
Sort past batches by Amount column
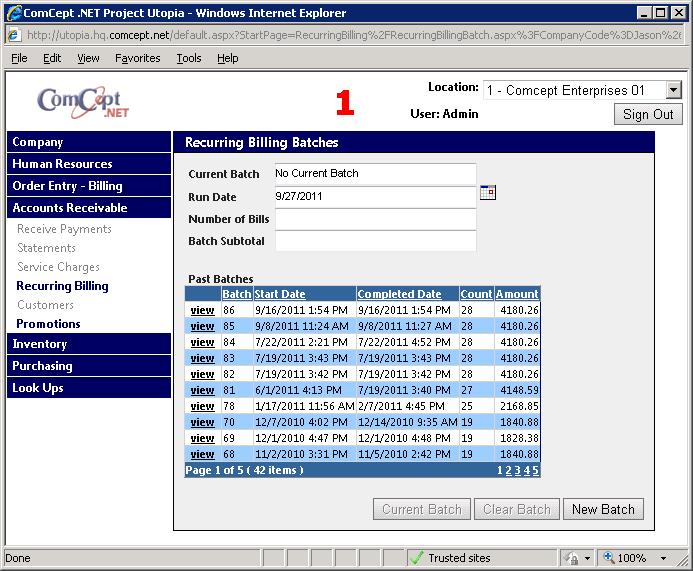click(517, 294)
